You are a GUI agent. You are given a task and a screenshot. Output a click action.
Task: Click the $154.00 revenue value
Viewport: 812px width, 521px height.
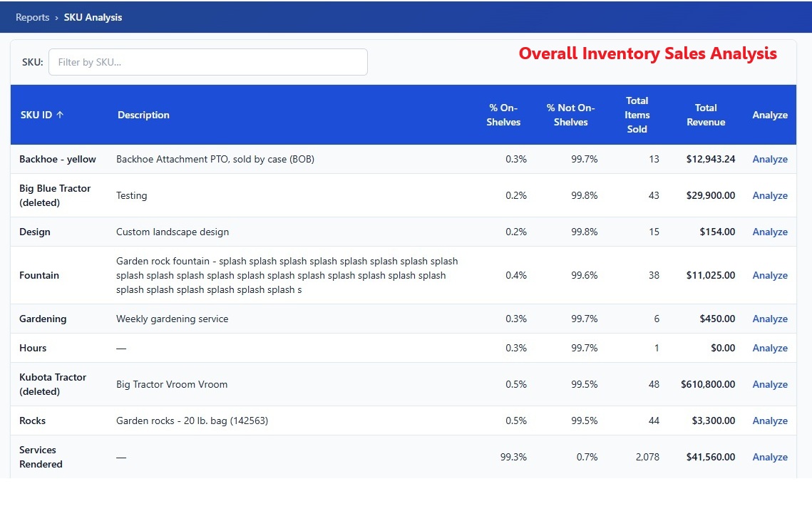tap(717, 232)
